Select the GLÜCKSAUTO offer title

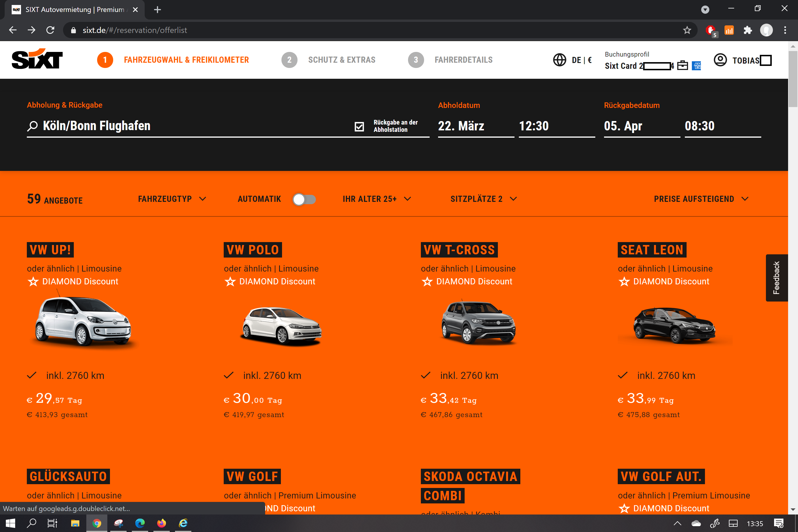click(x=68, y=477)
